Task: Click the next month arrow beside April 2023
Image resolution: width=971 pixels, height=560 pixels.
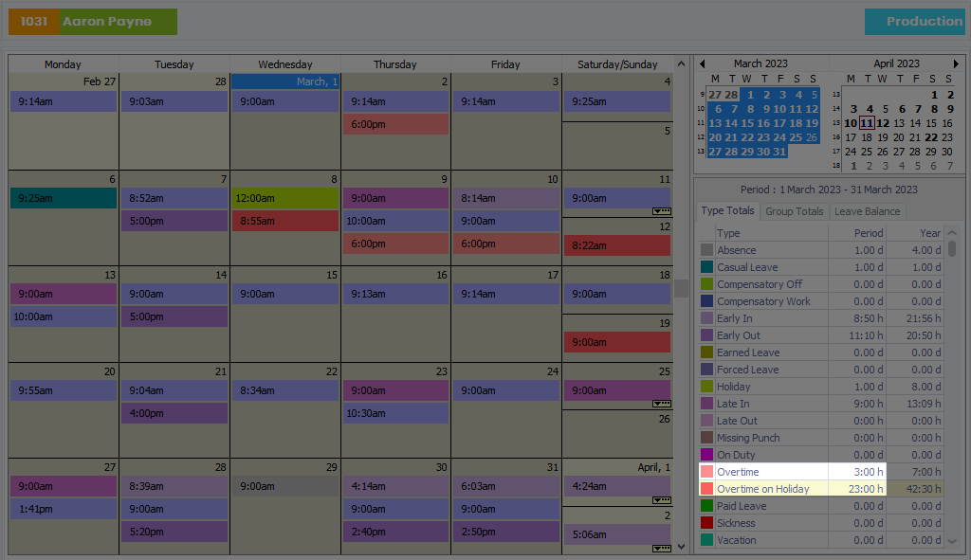Action: [x=957, y=63]
